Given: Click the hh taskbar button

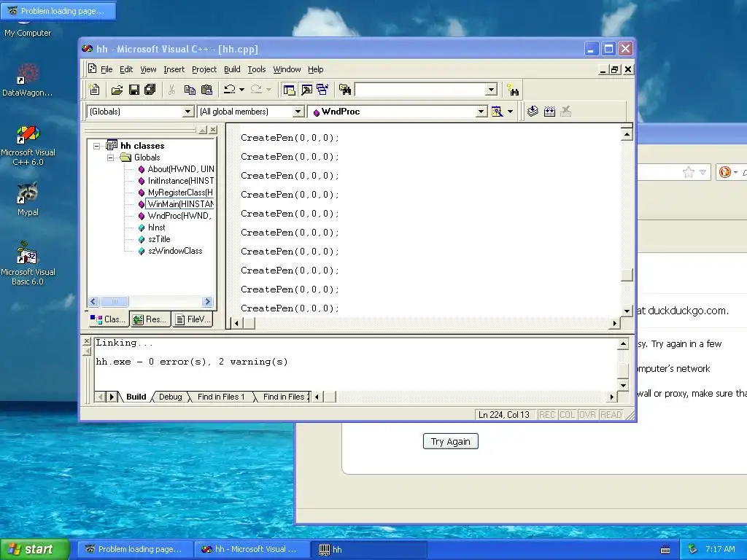Looking at the screenshot, I should click(368, 550).
